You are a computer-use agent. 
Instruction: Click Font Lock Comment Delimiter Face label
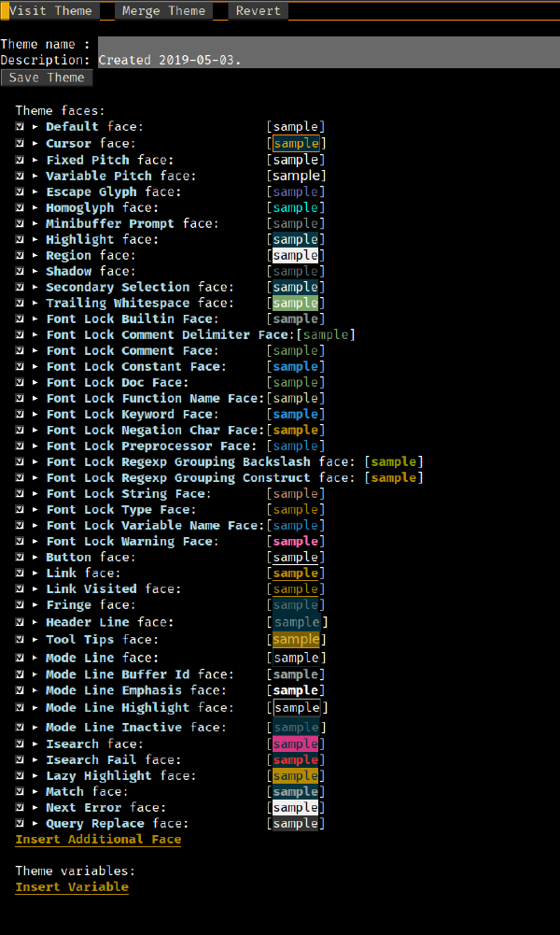click(x=171, y=334)
